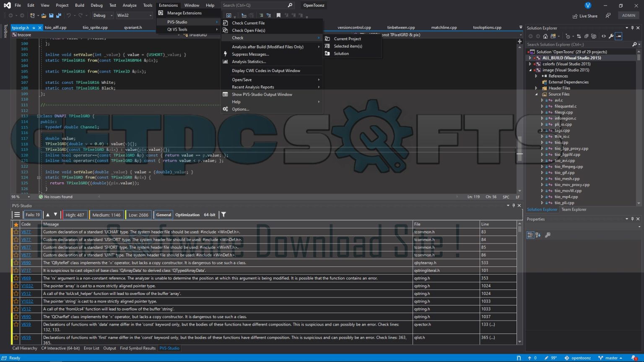Click the Undo toolbar icon
Viewport: 644px width, 362px height.
pos(69,16)
